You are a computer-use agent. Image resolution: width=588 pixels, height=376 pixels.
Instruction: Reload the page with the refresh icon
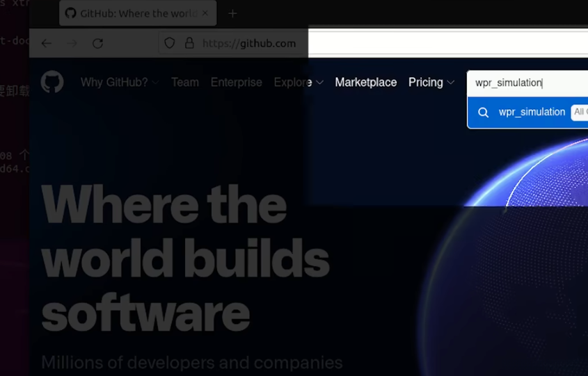pyautogui.click(x=98, y=44)
